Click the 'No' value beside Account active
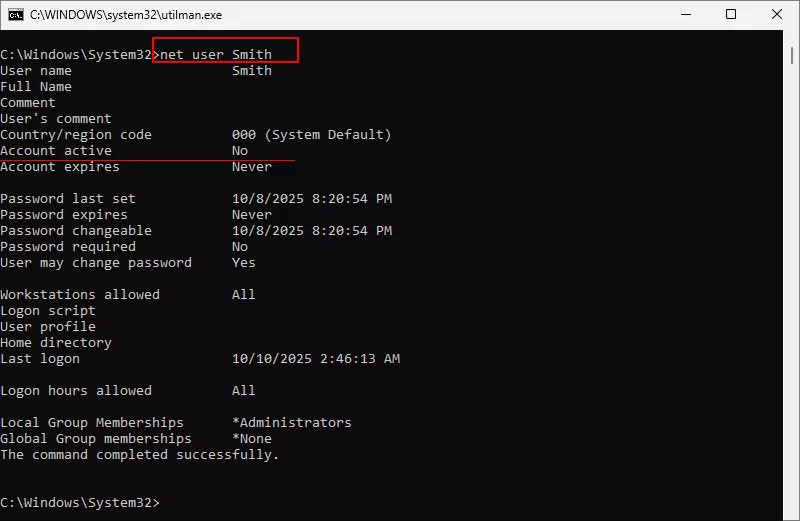The width and height of the screenshot is (800, 521). click(240, 151)
